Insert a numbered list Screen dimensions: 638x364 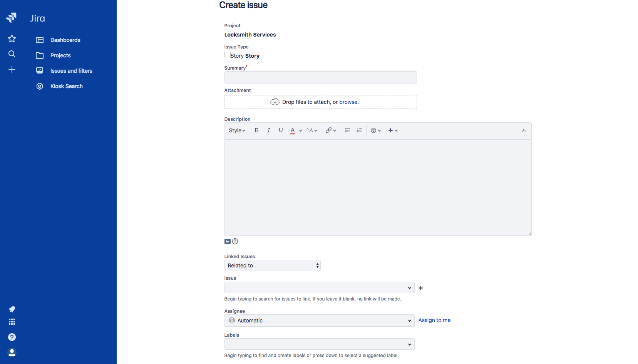[x=360, y=130]
